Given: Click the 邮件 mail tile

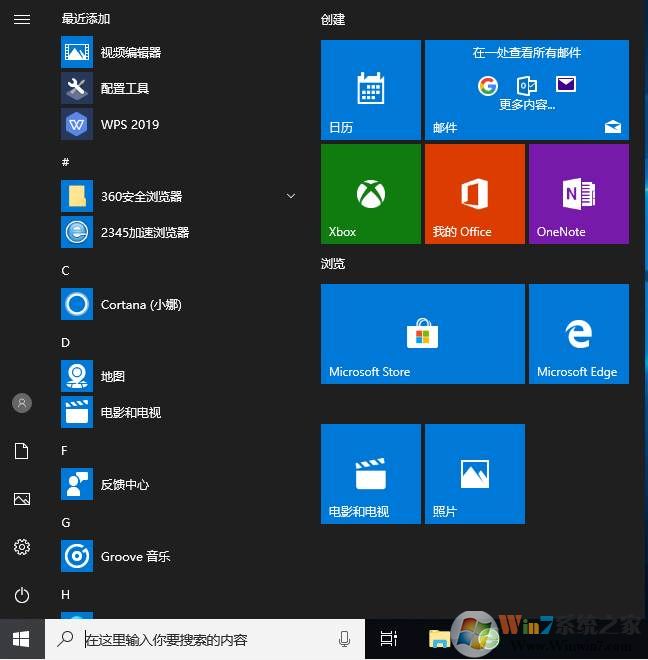Looking at the screenshot, I should click(x=526, y=90).
